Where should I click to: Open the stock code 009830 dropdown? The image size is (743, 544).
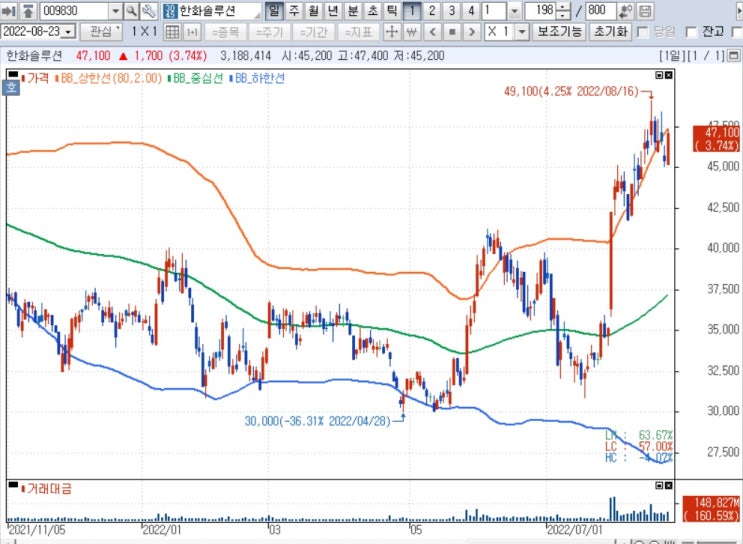[115, 11]
